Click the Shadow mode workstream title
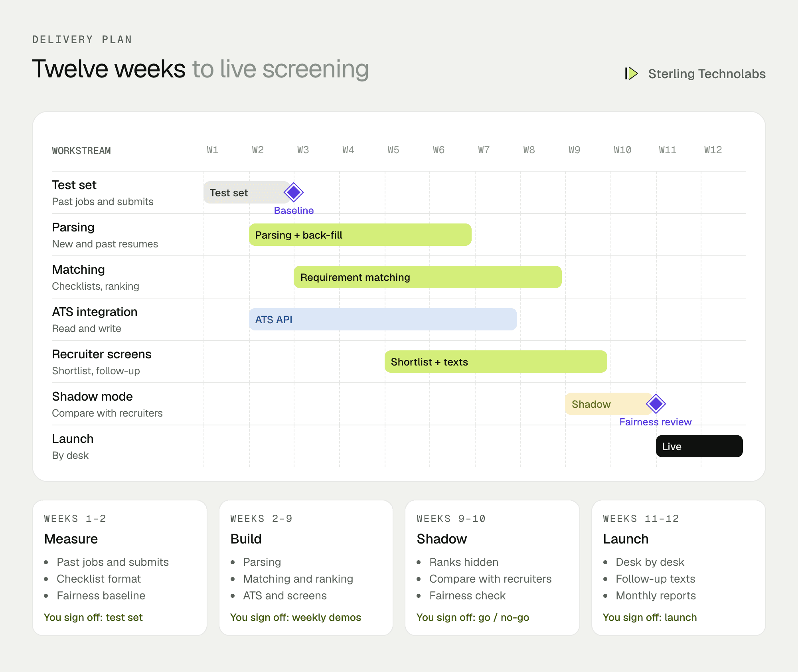Viewport: 798px width, 672px height. point(92,397)
